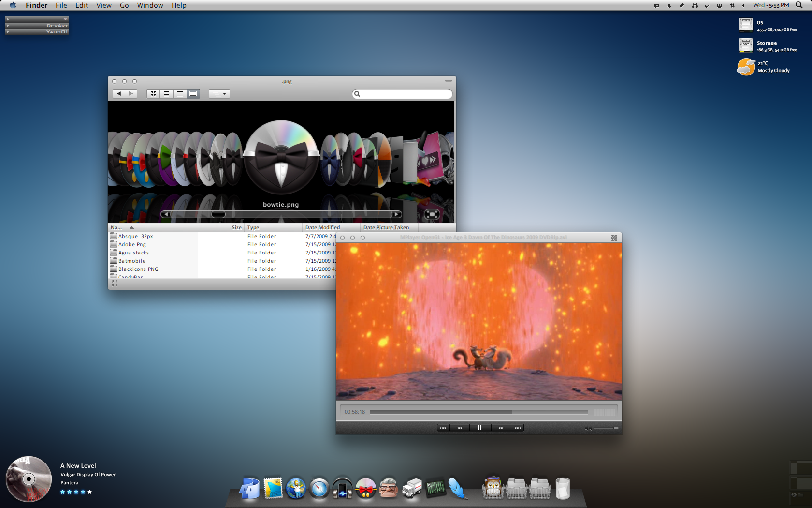Image resolution: width=812 pixels, height=508 pixels.
Task: Sort by the Type column header
Action: coord(273,227)
